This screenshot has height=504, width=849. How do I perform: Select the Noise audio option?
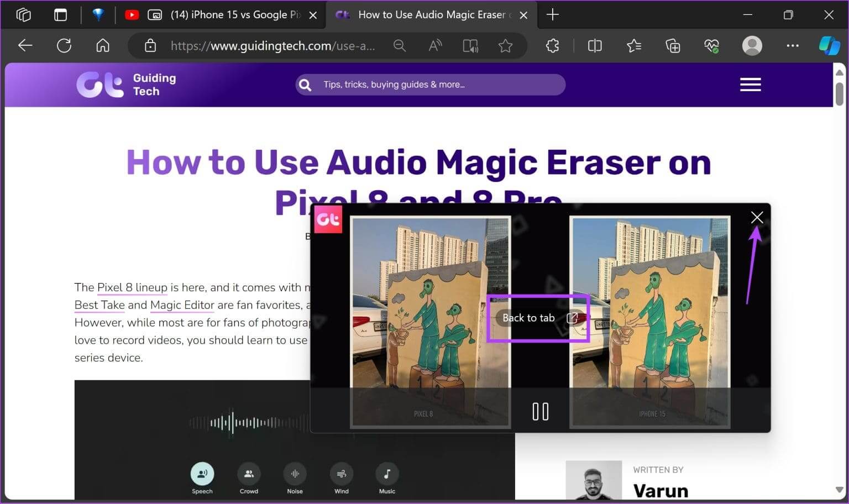tap(295, 479)
